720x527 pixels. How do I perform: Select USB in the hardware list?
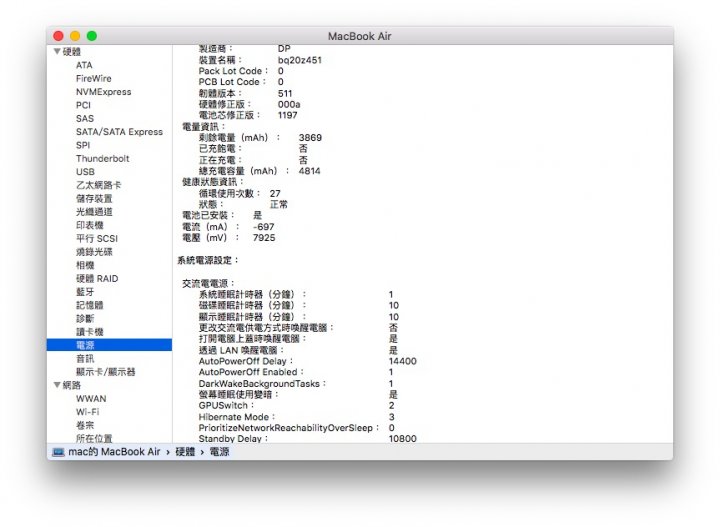pos(85,172)
